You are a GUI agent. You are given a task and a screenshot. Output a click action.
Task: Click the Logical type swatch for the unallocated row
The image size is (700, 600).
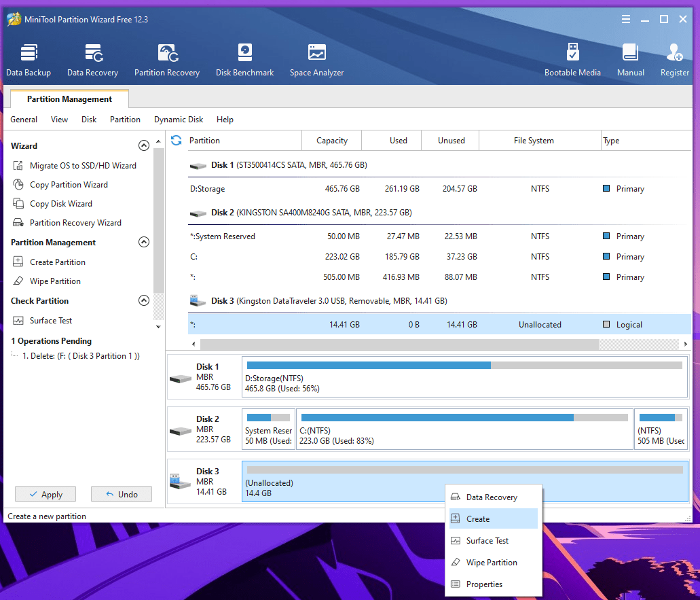pyautogui.click(x=606, y=324)
